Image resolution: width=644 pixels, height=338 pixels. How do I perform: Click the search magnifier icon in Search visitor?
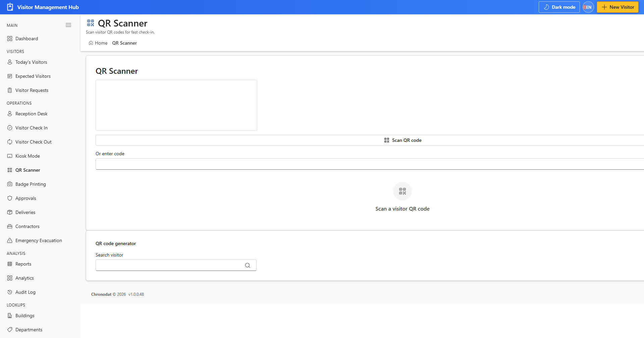pos(248,265)
